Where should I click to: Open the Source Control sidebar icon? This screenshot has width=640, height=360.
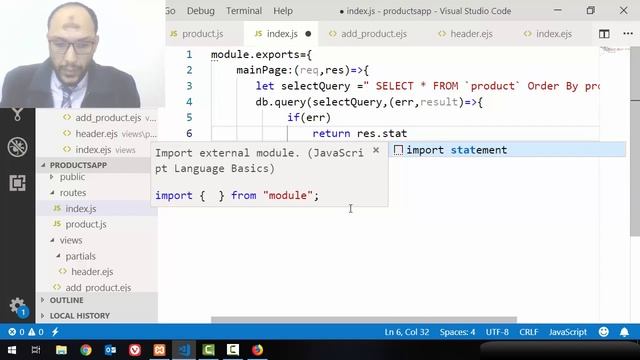click(17, 115)
